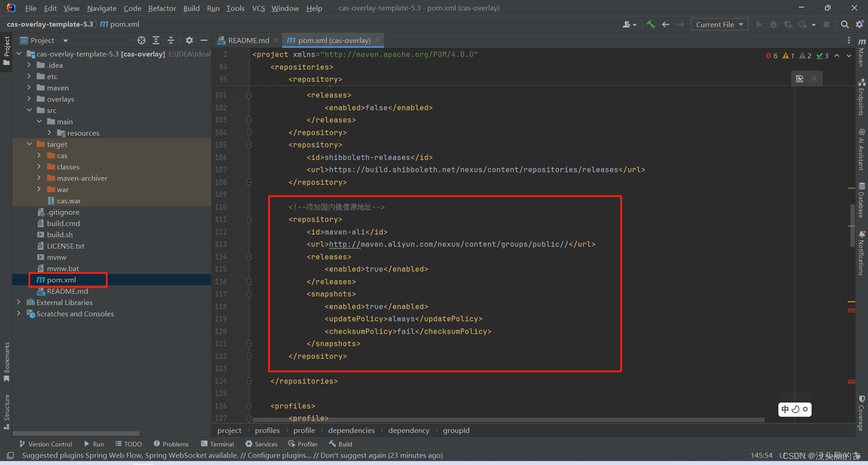Screen dimensions: 868x465
Task: Select build.sh file in project tree
Action: pyautogui.click(x=60, y=235)
